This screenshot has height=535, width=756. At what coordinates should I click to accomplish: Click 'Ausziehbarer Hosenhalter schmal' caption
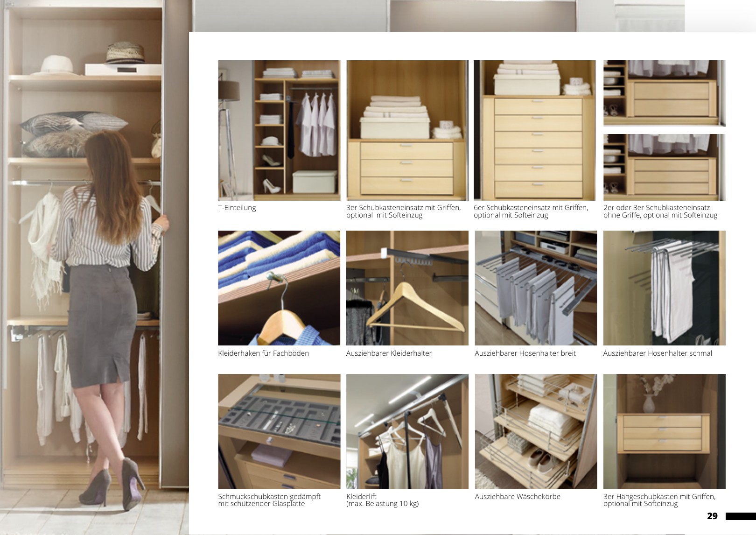(658, 353)
